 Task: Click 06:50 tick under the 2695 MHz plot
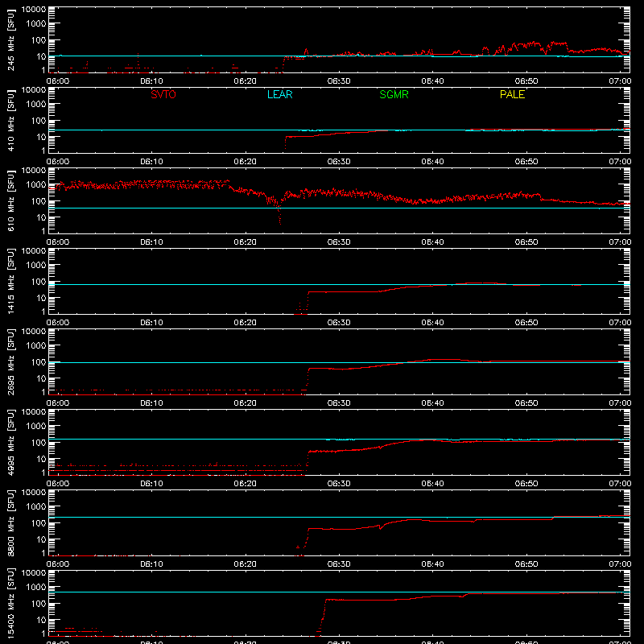(526, 403)
